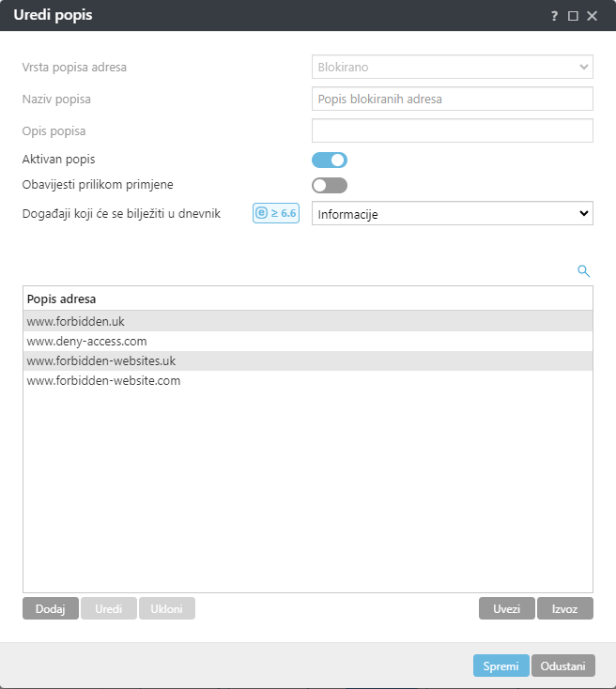This screenshot has width=616, height=689.
Task: Click the search magnifier icon above address list
Action: point(583,271)
